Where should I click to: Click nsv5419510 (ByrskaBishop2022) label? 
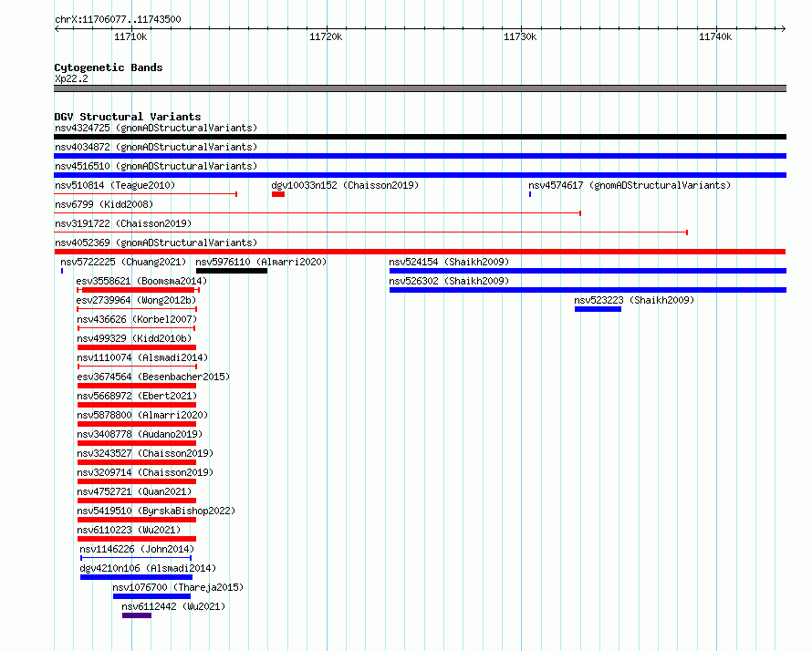point(156,511)
